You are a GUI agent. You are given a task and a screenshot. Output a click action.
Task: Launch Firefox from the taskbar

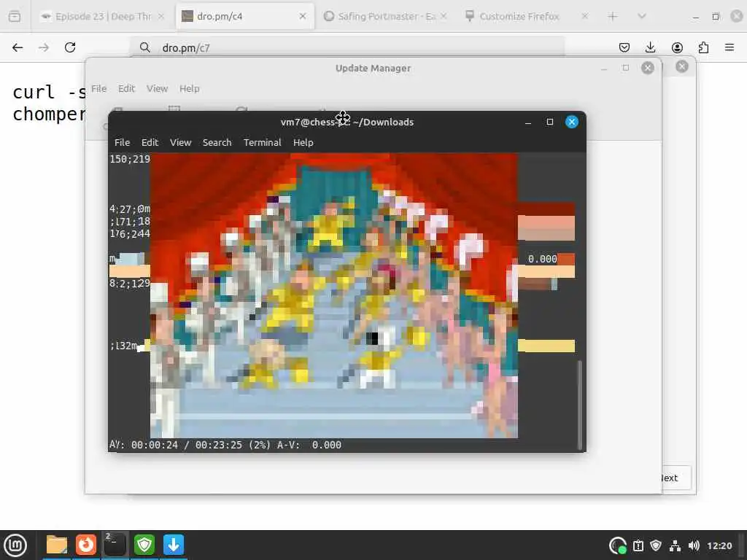click(x=86, y=545)
